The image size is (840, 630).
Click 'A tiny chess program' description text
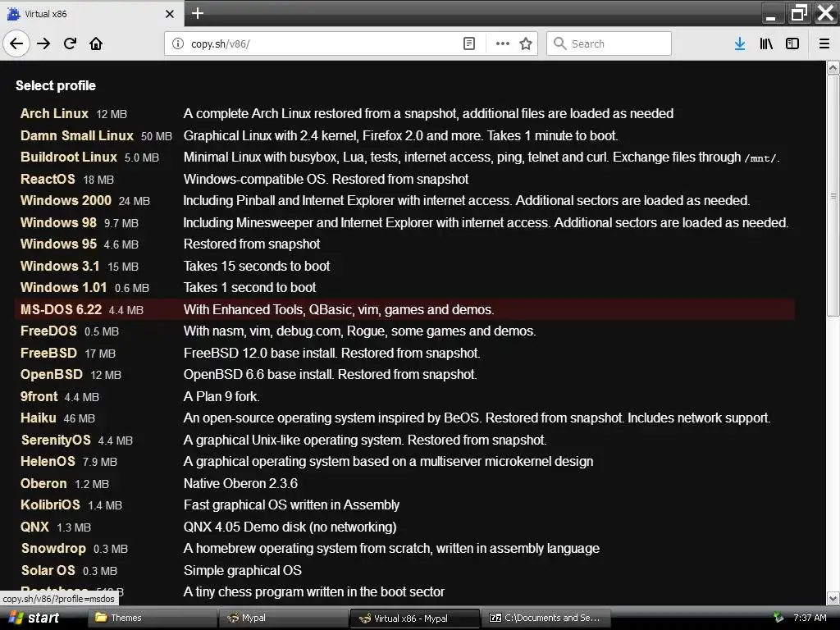(x=314, y=592)
